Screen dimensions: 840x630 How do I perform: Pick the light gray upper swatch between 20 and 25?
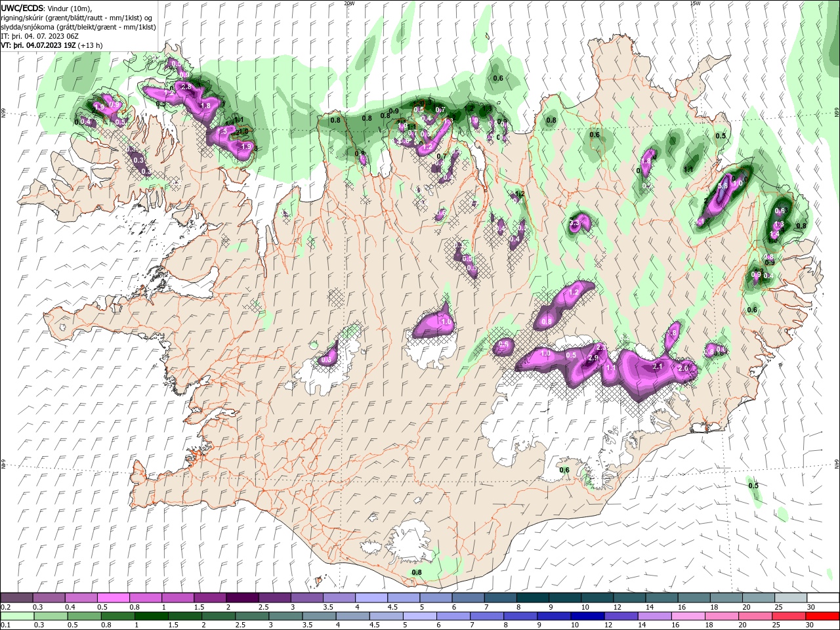(759, 598)
